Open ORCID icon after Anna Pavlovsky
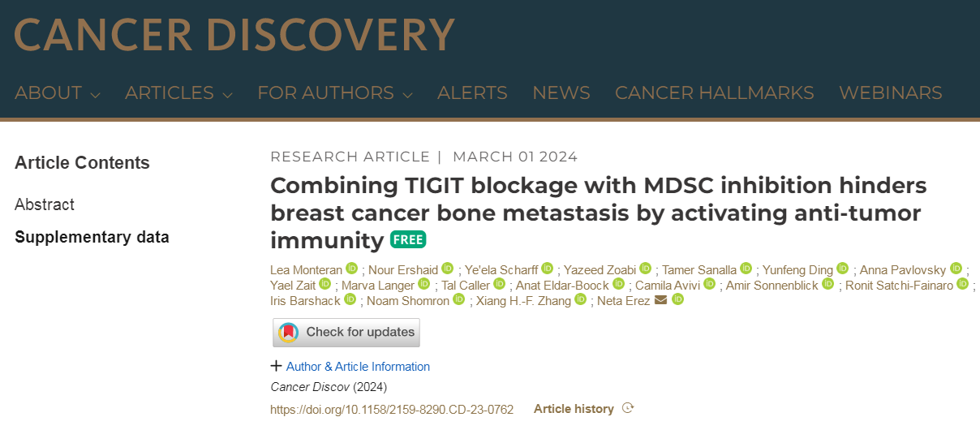 click(x=956, y=269)
